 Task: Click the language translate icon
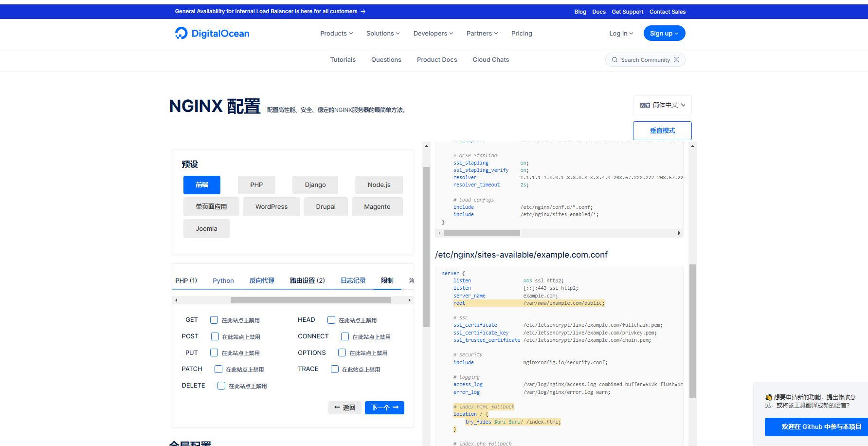pos(645,105)
